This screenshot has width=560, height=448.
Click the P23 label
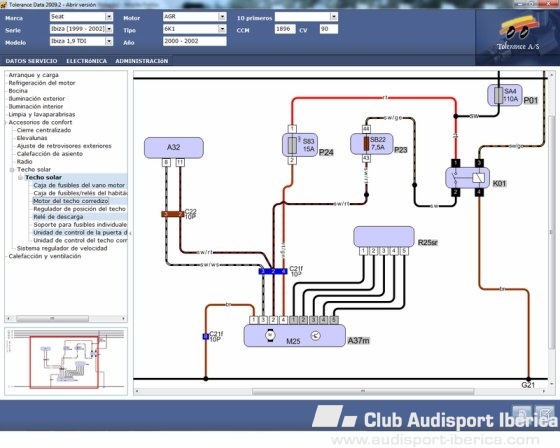point(401,150)
